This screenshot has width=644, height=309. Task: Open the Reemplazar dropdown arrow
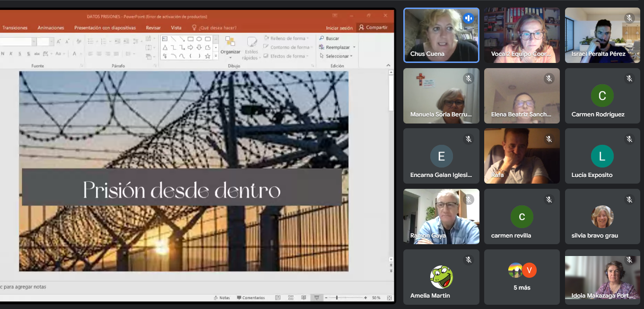(x=354, y=47)
